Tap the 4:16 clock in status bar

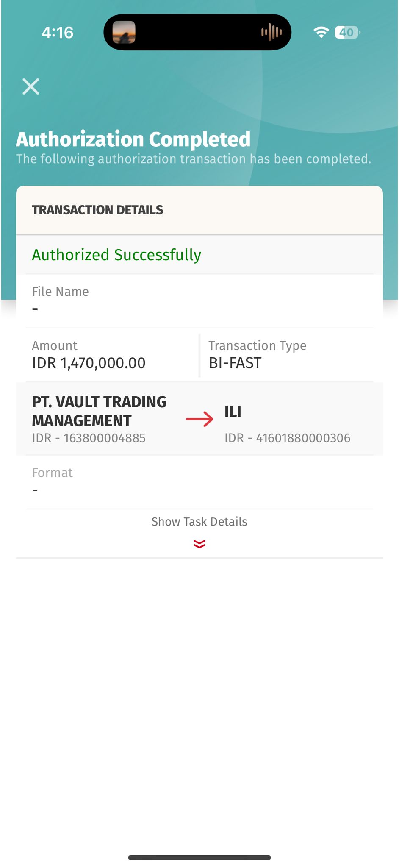coord(58,33)
